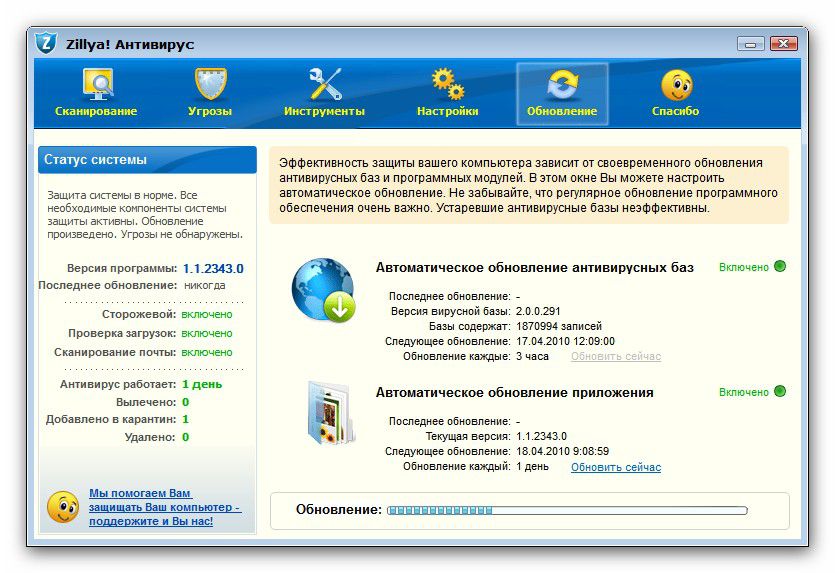Click the application update folder icon
This screenshot has height=573, width=835.
(331, 413)
